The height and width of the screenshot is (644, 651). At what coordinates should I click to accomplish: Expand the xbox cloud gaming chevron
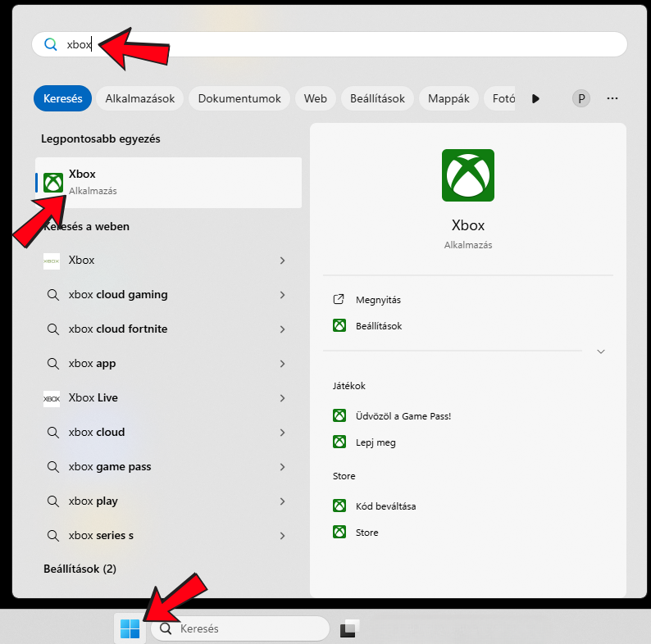pyautogui.click(x=282, y=295)
